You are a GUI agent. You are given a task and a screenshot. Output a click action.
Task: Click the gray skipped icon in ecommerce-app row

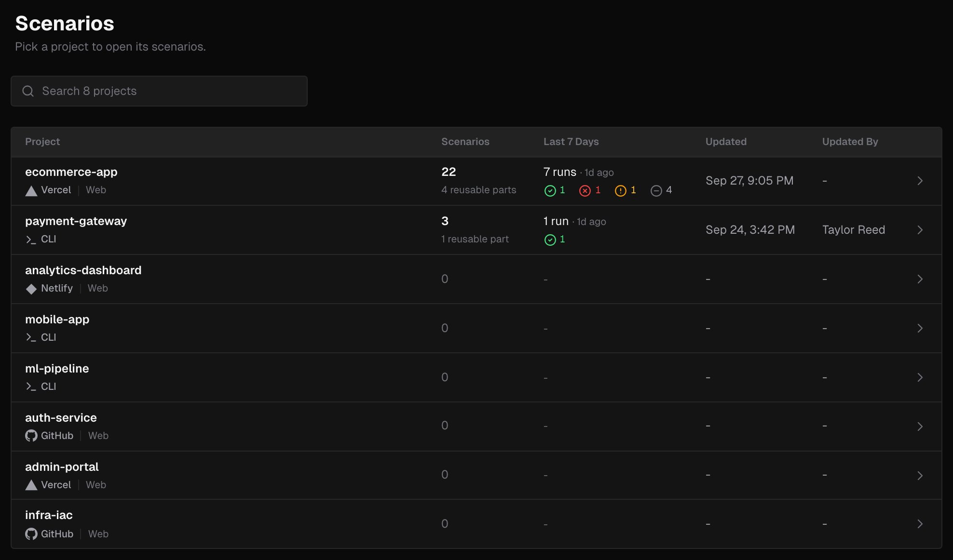(656, 191)
